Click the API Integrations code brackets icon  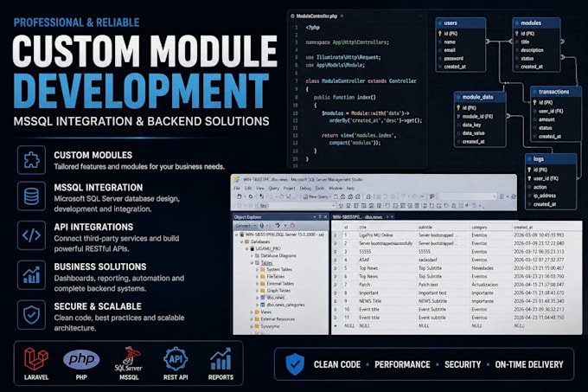pyautogui.click(x=31, y=235)
